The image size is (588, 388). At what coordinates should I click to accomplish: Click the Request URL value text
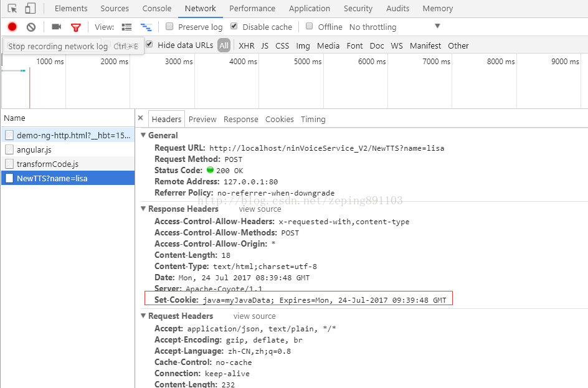coord(326,148)
